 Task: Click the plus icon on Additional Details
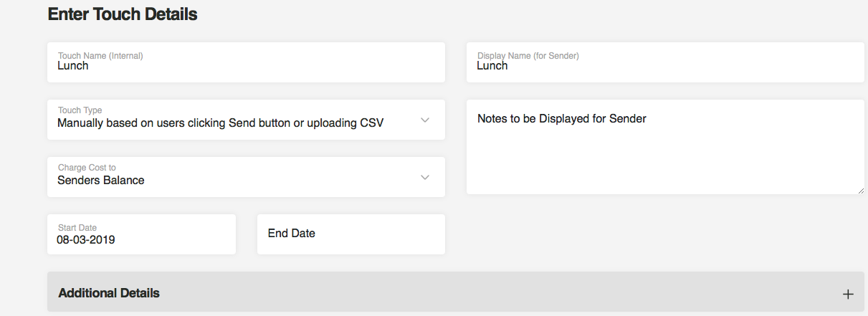[x=848, y=294]
